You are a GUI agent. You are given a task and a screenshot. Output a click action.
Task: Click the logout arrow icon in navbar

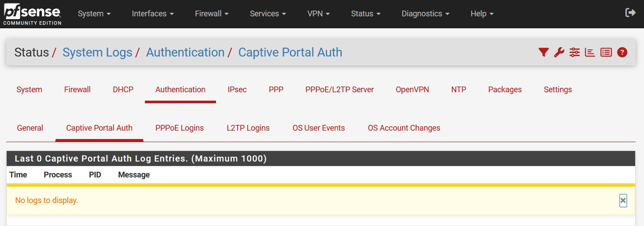pyautogui.click(x=630, y=13)
